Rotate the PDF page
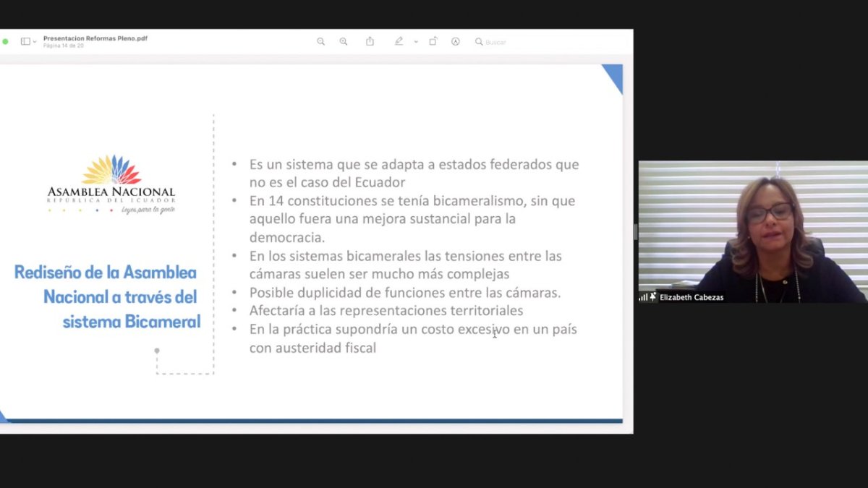 [433, 41]
